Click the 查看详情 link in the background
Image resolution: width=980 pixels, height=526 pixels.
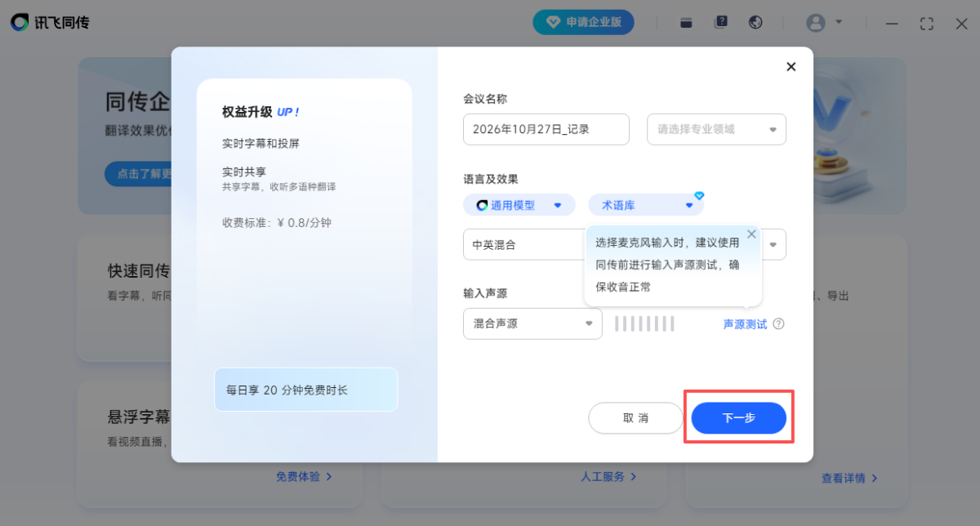(850, 478)
